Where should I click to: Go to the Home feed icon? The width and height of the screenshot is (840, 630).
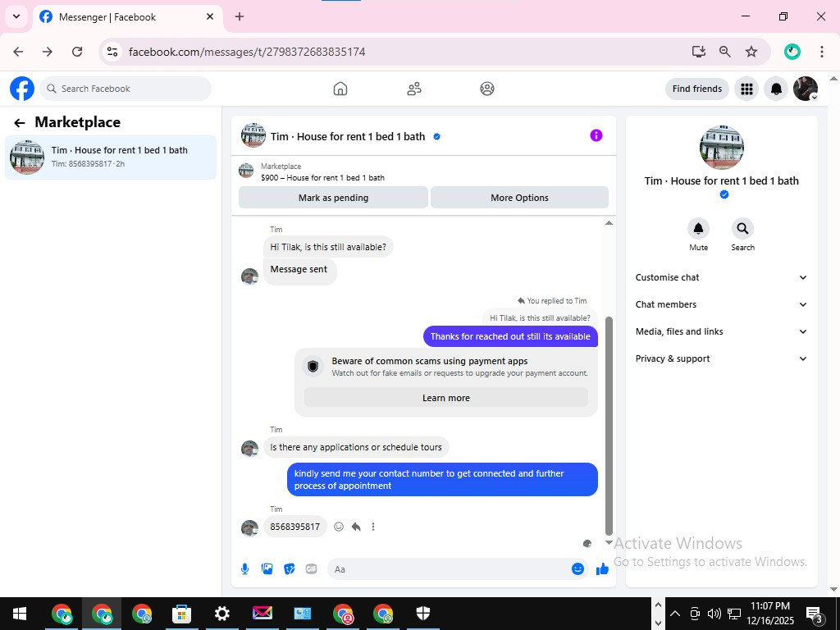[340, 89]
